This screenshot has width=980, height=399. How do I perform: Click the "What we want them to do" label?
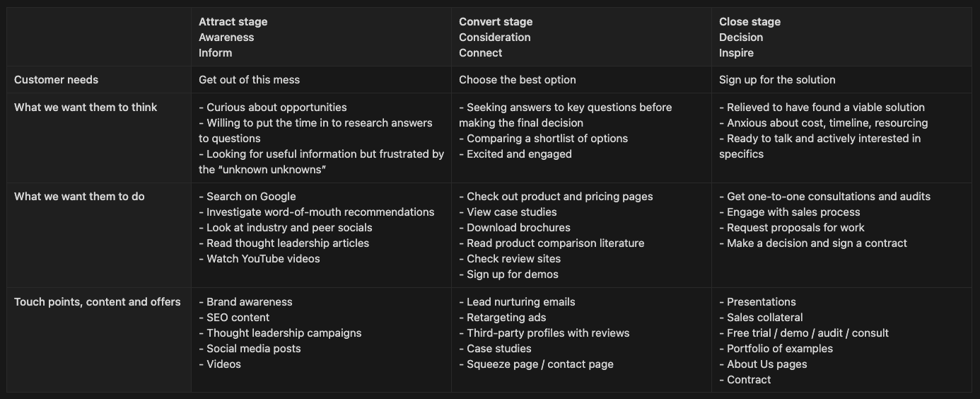79,197
